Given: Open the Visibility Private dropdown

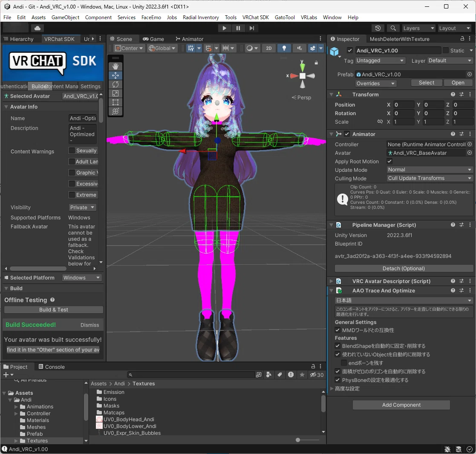Looking at the screenshot, I should 82,208.
